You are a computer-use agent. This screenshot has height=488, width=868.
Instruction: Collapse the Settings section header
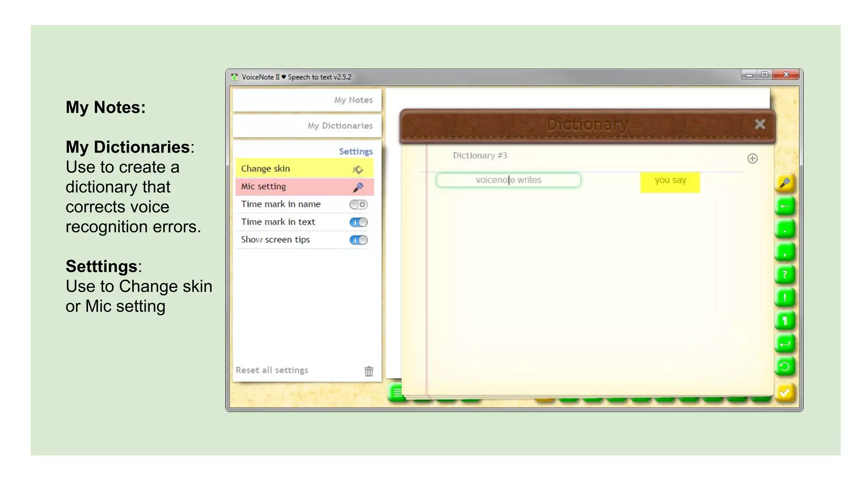pos(355,151)
